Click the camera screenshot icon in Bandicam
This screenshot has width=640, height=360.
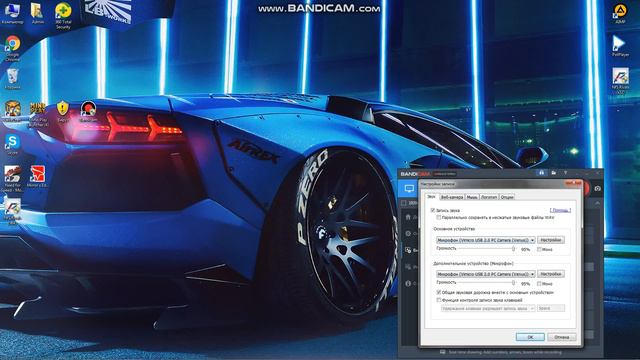point(597,189)
